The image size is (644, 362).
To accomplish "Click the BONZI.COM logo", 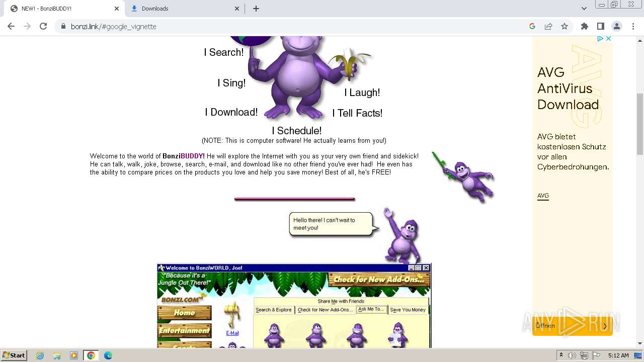I will tap(183, 299).
